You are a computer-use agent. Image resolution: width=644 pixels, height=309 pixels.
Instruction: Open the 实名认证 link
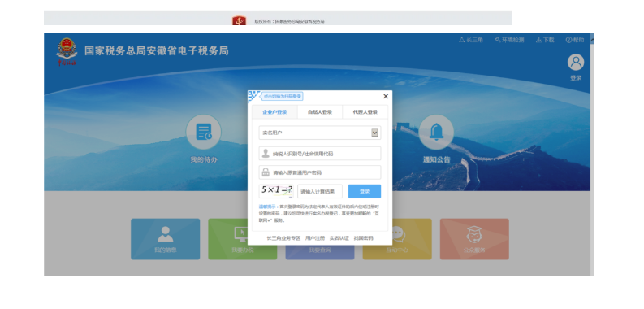[339, 238]
